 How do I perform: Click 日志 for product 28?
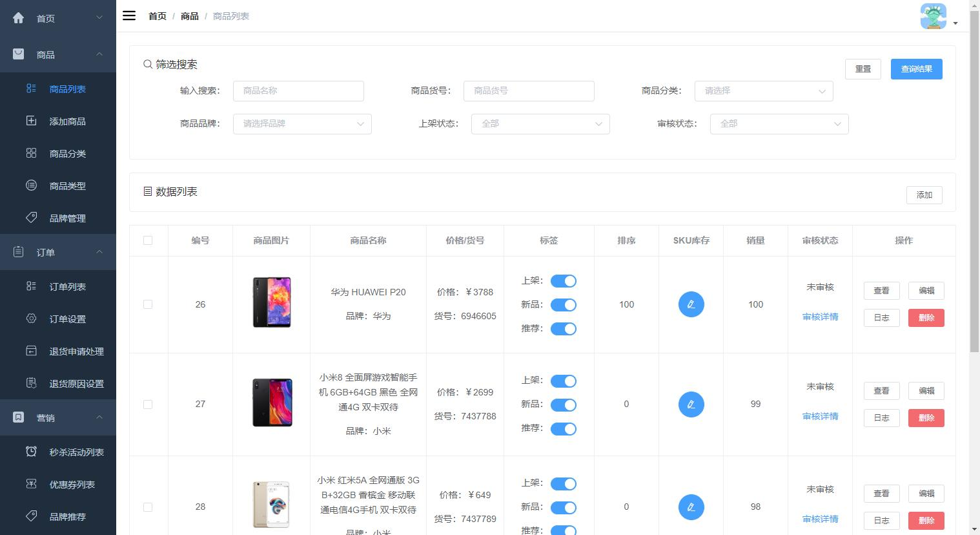(881, 521)
